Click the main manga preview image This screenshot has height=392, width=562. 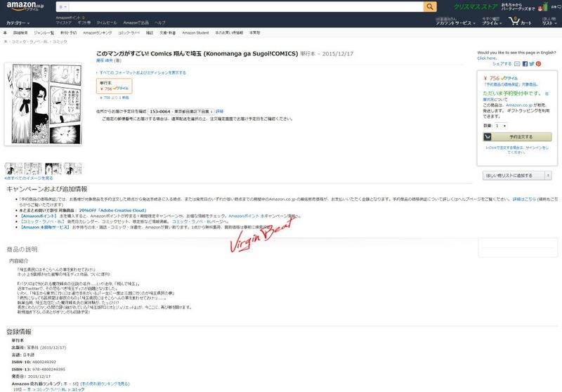pyautogui.click(x=43, y=104)
